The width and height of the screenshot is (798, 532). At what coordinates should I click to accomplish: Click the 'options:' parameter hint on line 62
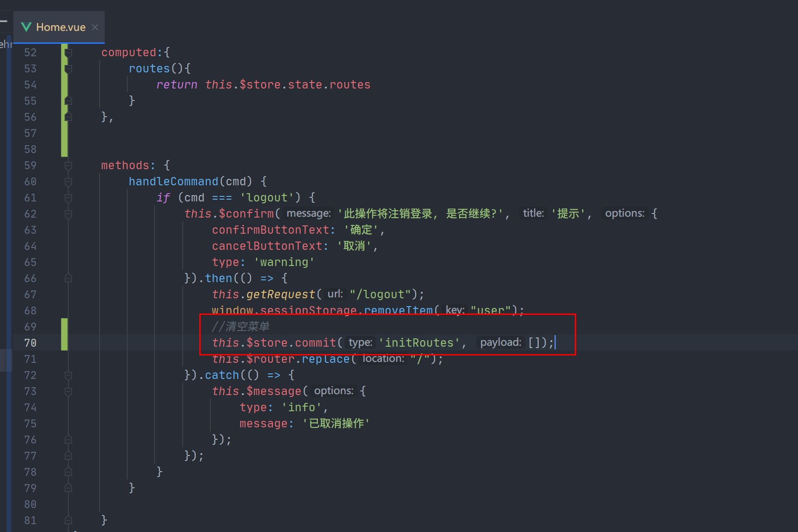625,213
